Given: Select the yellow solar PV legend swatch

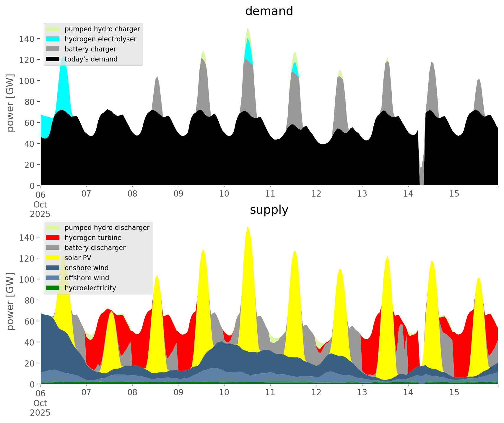Looking at the screenshot, I should [x=53, y=258].
